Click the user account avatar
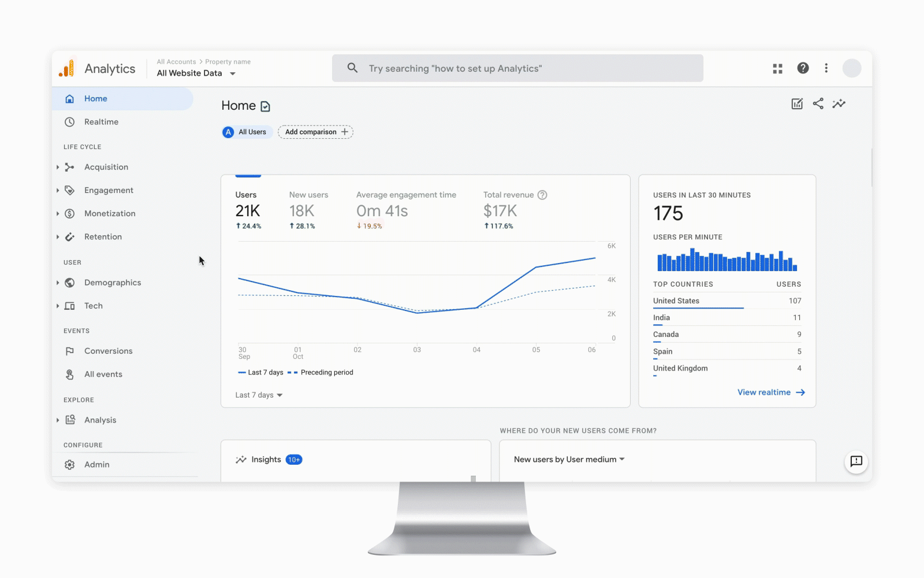 (852, 68)
